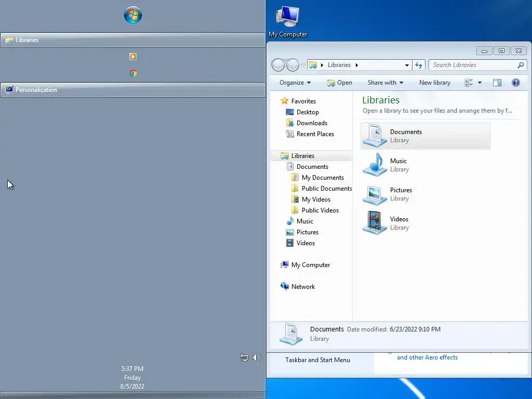Select My Videos in the tree
Screen dimensions: 532x399
pos(311,199)
